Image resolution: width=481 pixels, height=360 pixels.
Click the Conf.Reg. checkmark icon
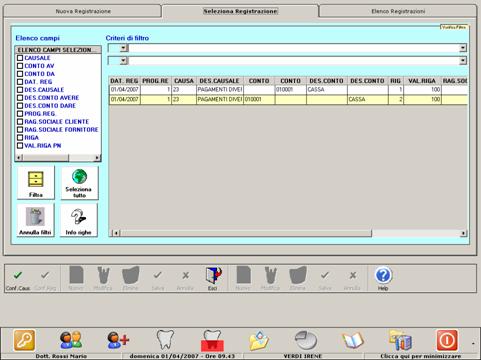pyautogui.click(x=45, y=279)
